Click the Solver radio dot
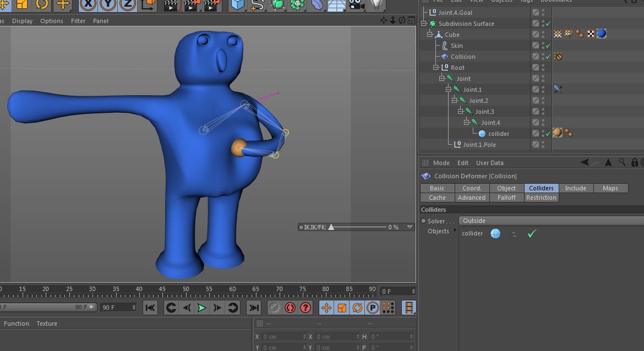Image resolution: width=644 pixels, height=351 pixels. tap(423, 221)
